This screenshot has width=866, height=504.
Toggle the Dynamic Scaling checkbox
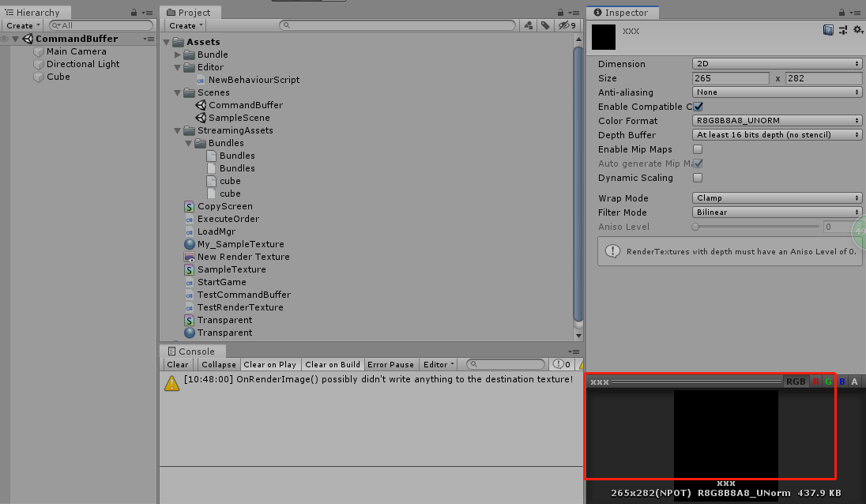pos(696,177)
